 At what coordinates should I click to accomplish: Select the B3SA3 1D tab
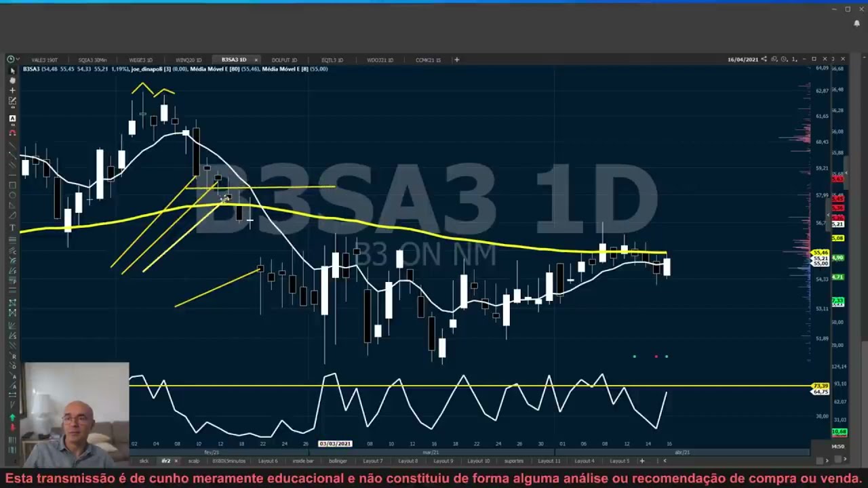pyautogui.click(x=234, y=60)
